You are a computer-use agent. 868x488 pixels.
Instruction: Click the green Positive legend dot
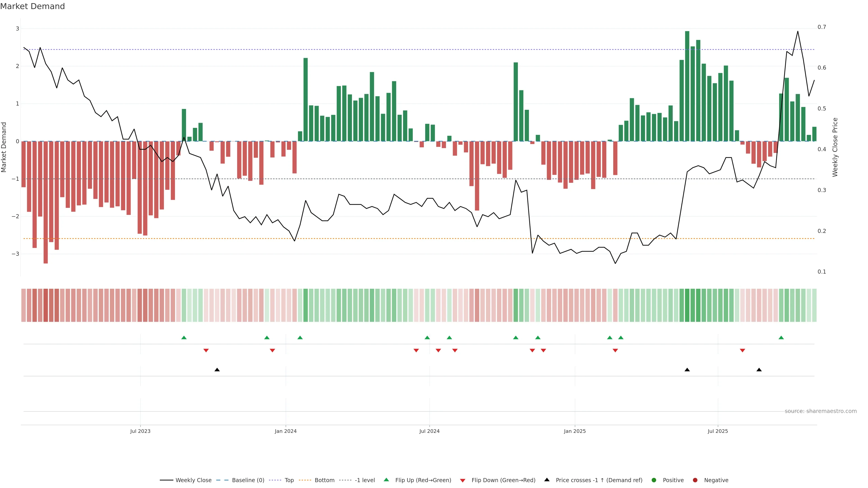[654, 480]
